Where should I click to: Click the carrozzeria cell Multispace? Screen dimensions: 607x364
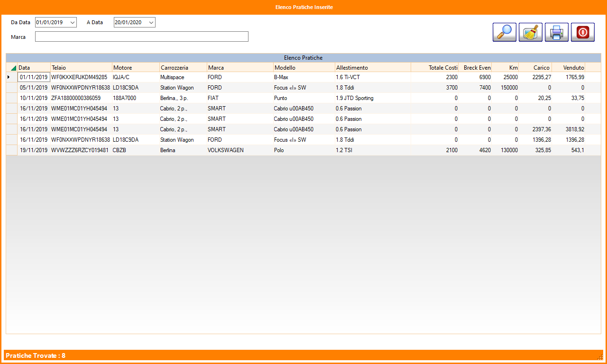point(183,77)
